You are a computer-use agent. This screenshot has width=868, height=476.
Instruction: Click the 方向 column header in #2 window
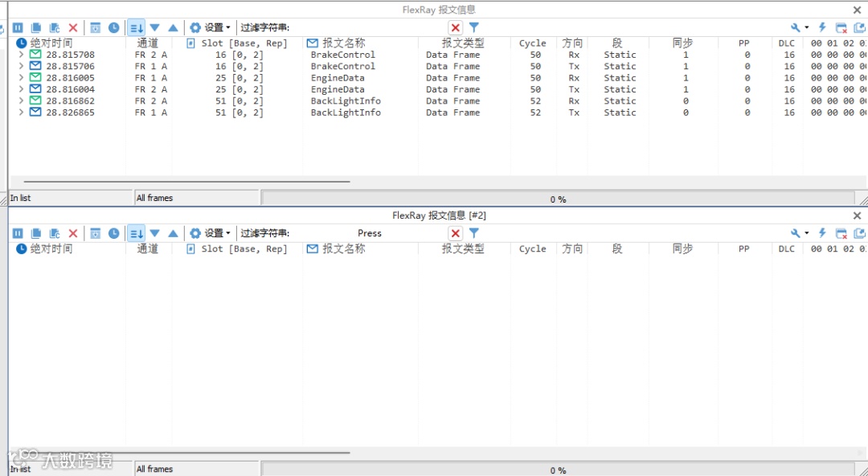coord(572,248)
